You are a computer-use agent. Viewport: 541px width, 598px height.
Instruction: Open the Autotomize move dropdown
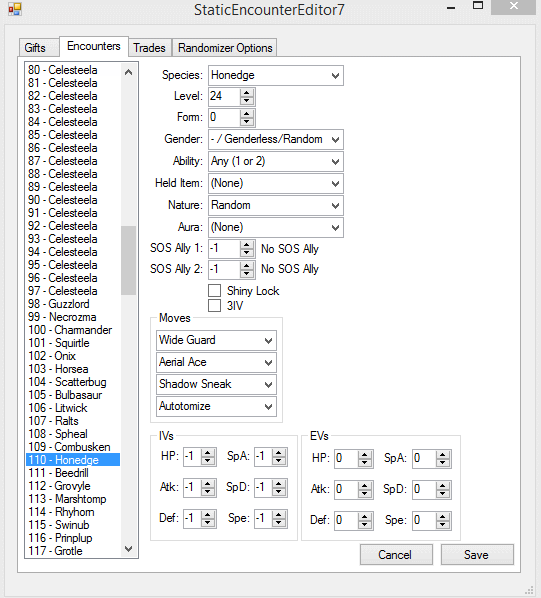(x=216, y=407)
